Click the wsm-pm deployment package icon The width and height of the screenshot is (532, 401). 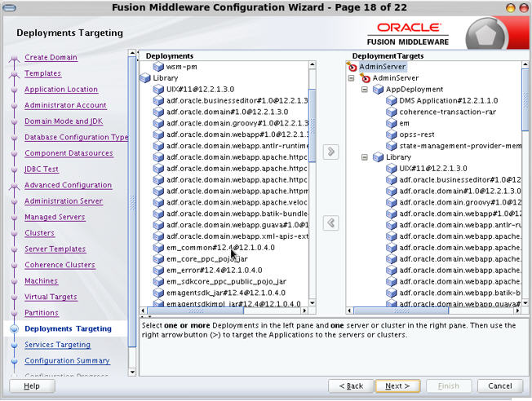point(158,67)
